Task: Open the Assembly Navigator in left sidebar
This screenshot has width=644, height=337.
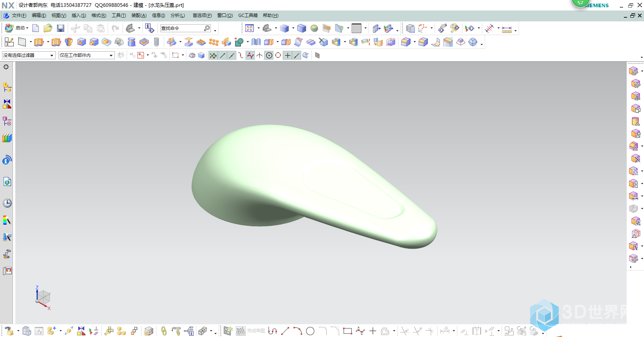Action: click(7, 87)
